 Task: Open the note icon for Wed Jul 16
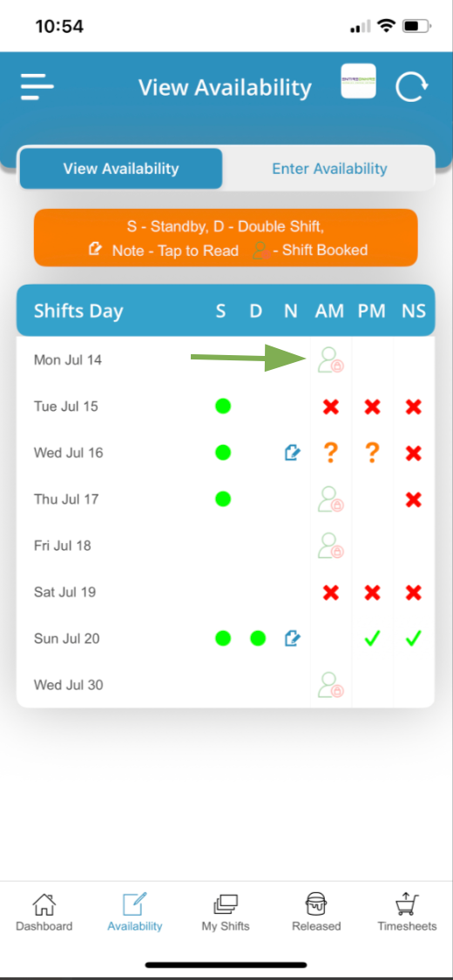[x=292, y=453]
